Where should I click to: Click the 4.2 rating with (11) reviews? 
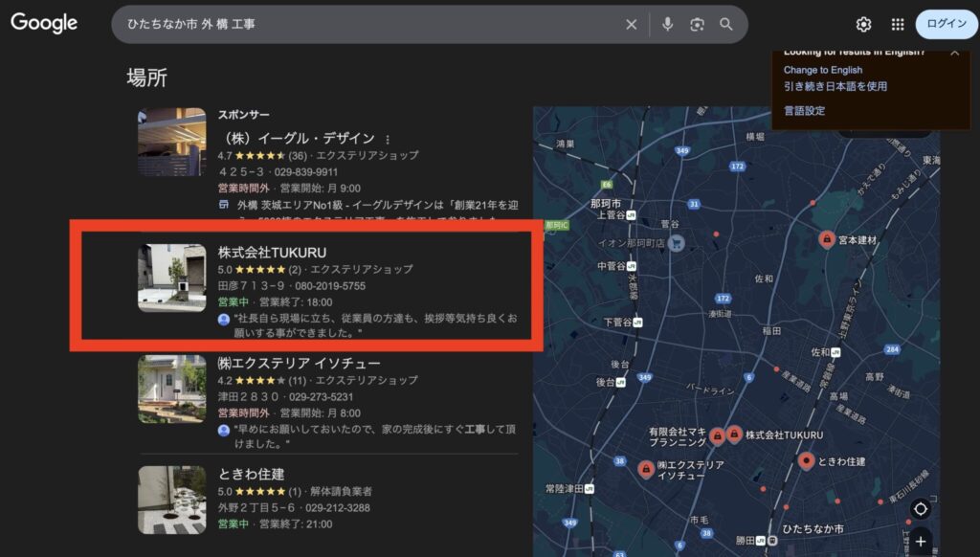261,381
